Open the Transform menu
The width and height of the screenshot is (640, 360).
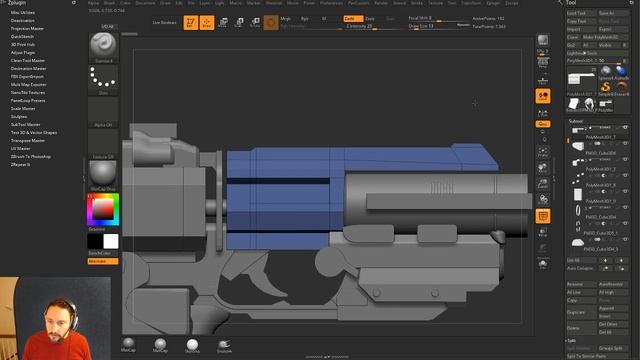click(x=471, y=3)
